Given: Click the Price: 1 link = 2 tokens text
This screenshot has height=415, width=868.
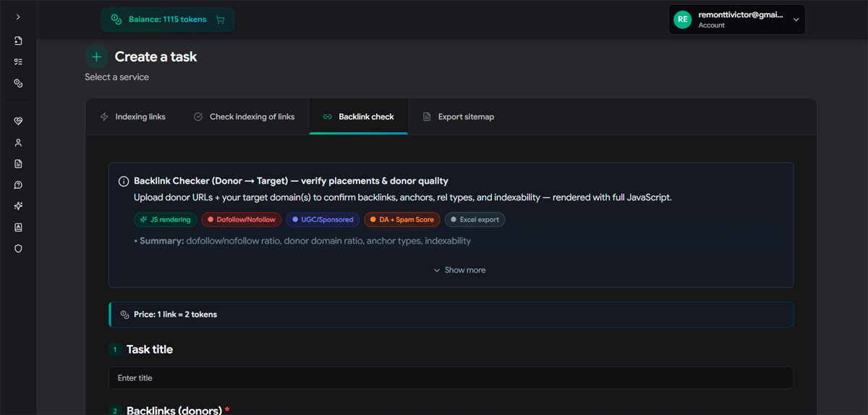Looking at the screenshot, I should [175, 315].
